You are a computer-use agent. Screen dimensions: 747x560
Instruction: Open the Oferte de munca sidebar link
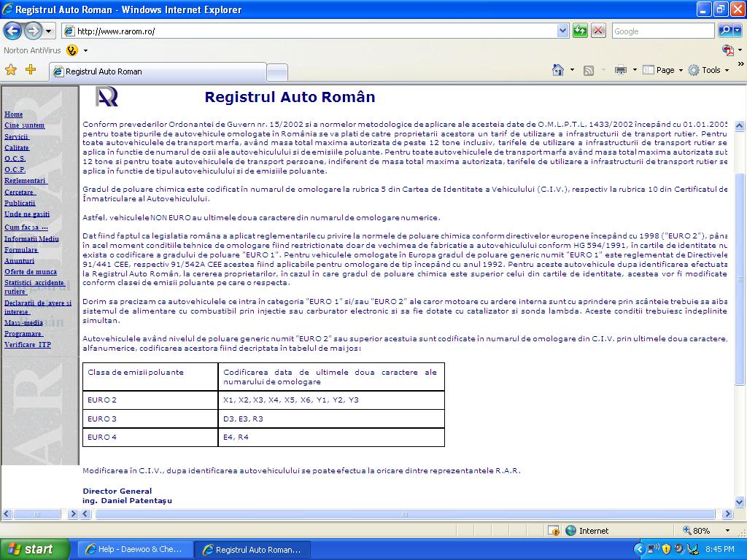click(x=31, y=272)
